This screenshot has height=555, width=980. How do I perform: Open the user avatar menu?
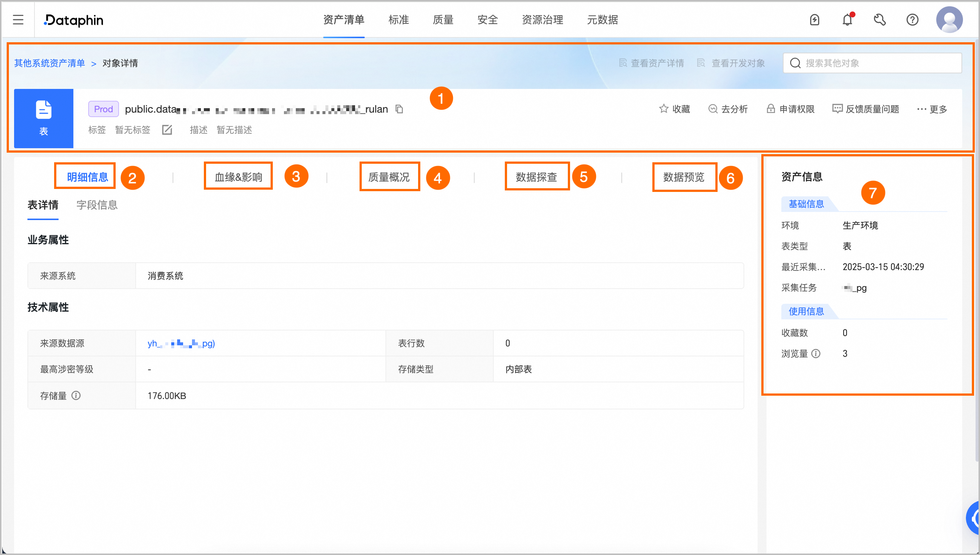coord(950,19)
